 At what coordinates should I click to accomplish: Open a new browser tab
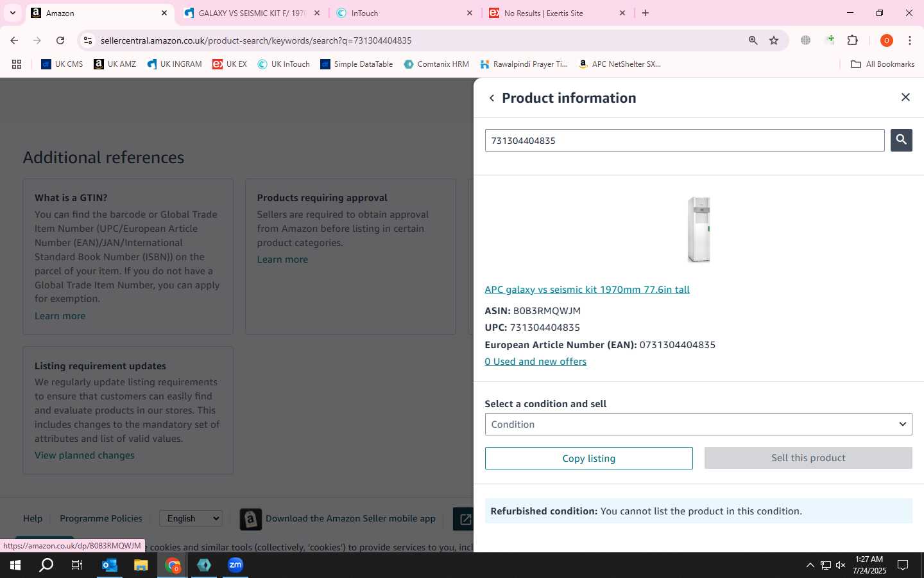pyautogui.click(x=646, y=13)
